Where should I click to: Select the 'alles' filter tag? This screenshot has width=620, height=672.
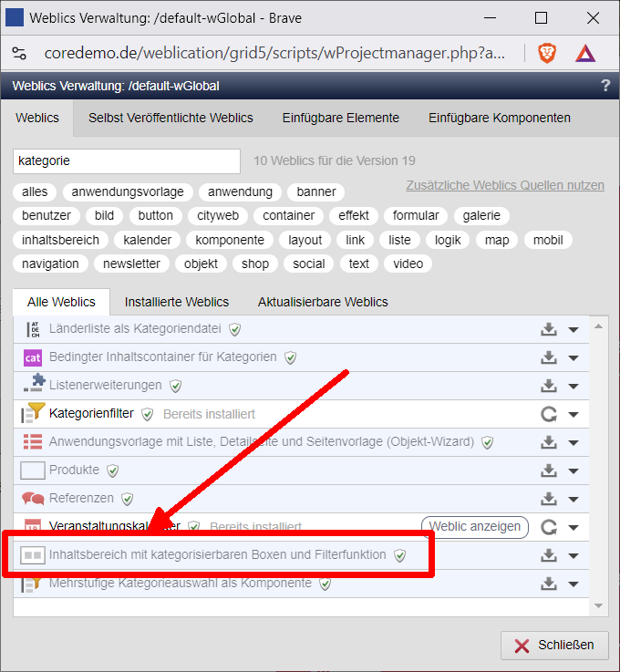tap(35, 191)
